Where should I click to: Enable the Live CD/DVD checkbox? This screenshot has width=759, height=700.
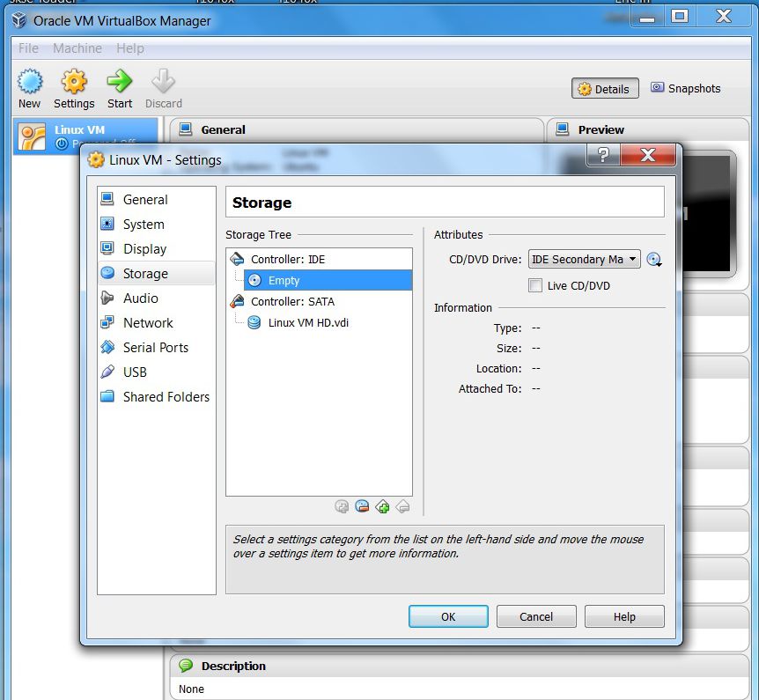(535, 285)
